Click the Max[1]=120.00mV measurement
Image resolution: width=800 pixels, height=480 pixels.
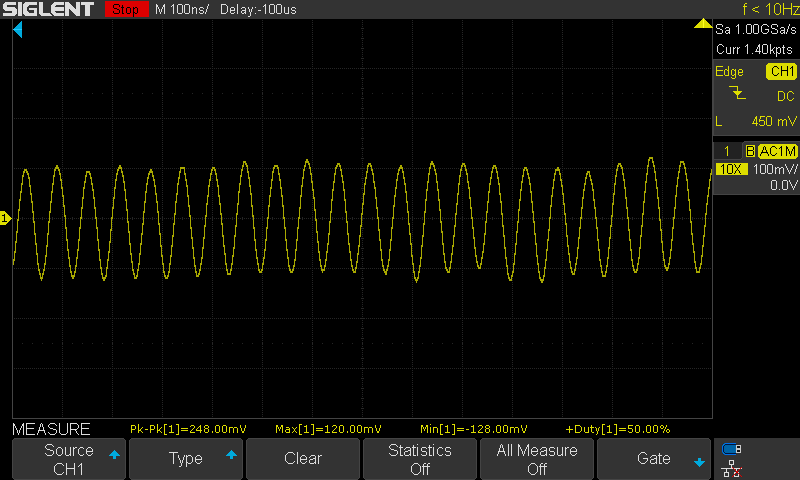(x=328, y=429)
